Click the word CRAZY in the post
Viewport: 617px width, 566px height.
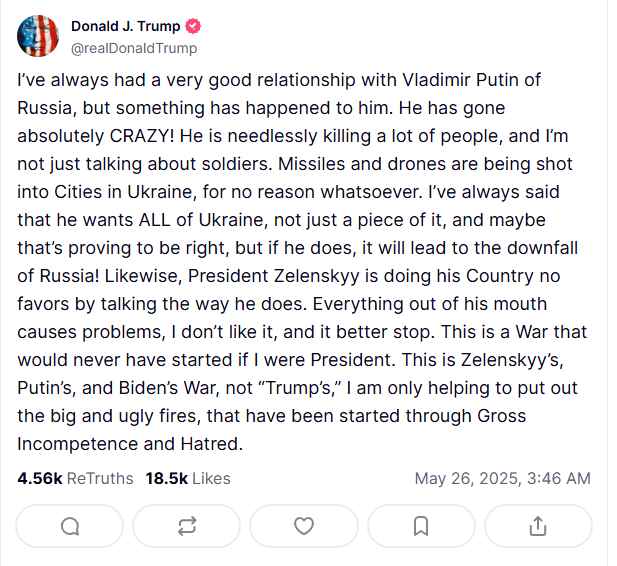coord(142,136)
